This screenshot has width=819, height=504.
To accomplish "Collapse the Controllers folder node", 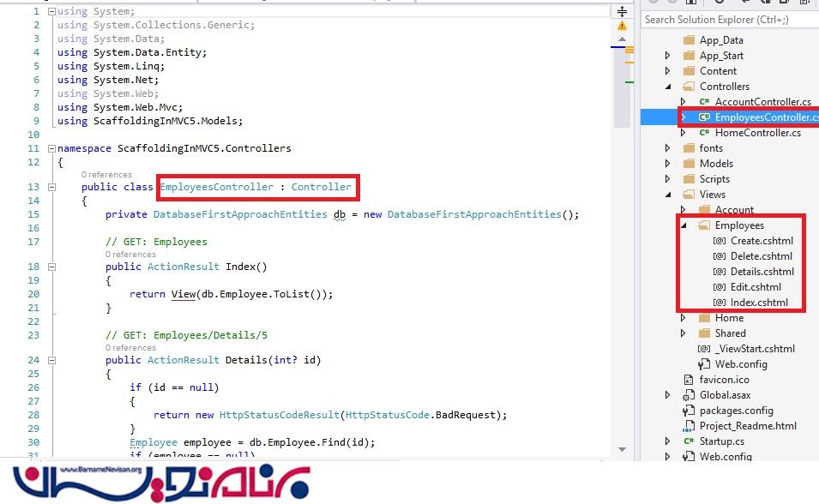I will click(668, 87).
